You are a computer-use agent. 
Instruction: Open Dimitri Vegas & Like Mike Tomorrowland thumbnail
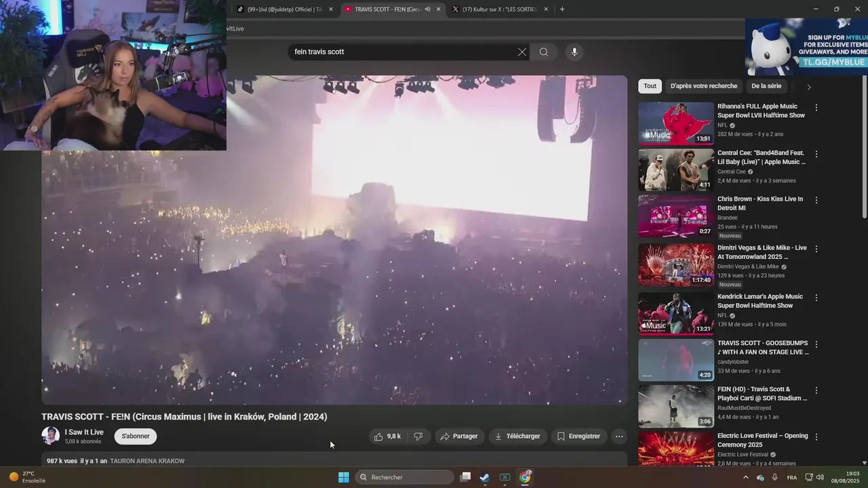click(x=676, y=265)
